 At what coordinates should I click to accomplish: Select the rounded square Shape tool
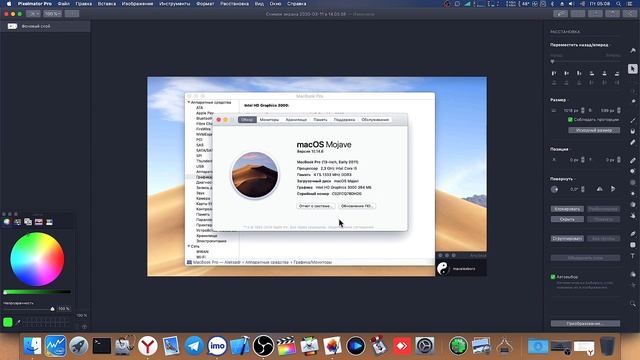[633, 245]
